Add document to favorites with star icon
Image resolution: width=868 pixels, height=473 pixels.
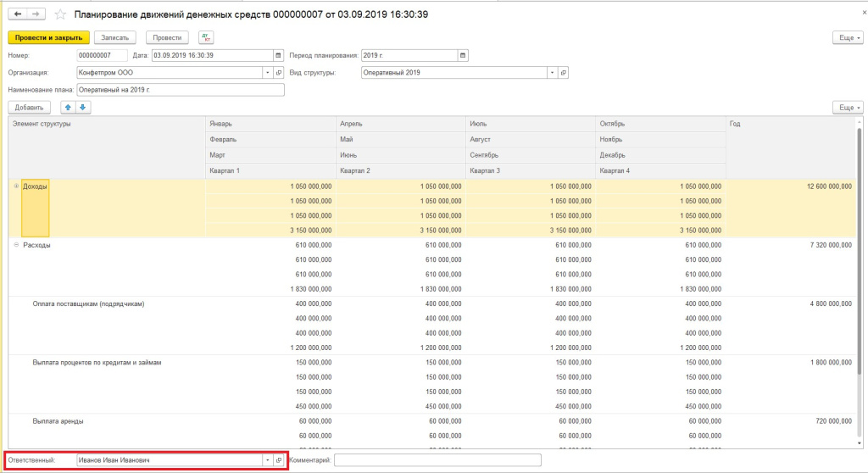[60, 14]
